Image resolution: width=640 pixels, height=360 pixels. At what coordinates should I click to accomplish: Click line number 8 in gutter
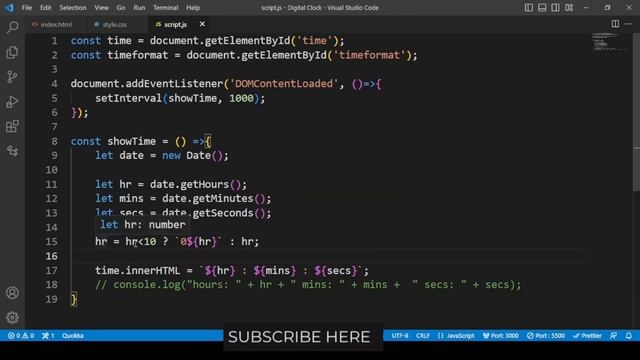(x=54, y=141)
